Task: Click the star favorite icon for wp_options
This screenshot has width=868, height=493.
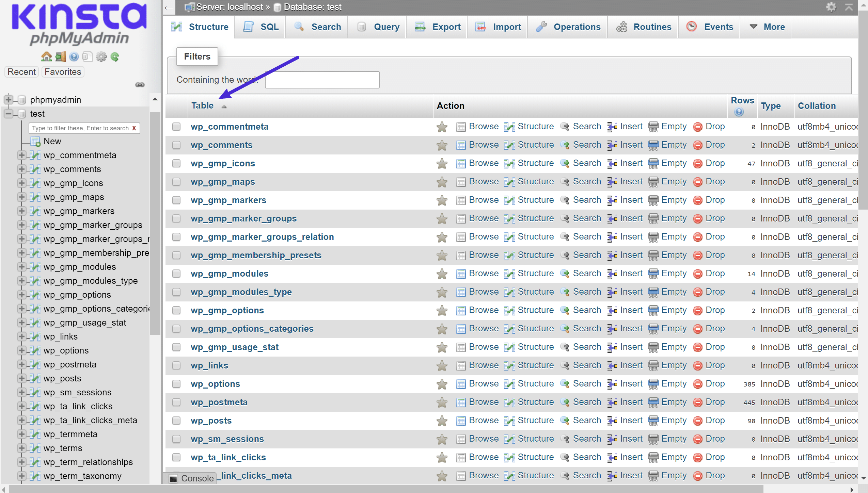Action: click(442, 383)
